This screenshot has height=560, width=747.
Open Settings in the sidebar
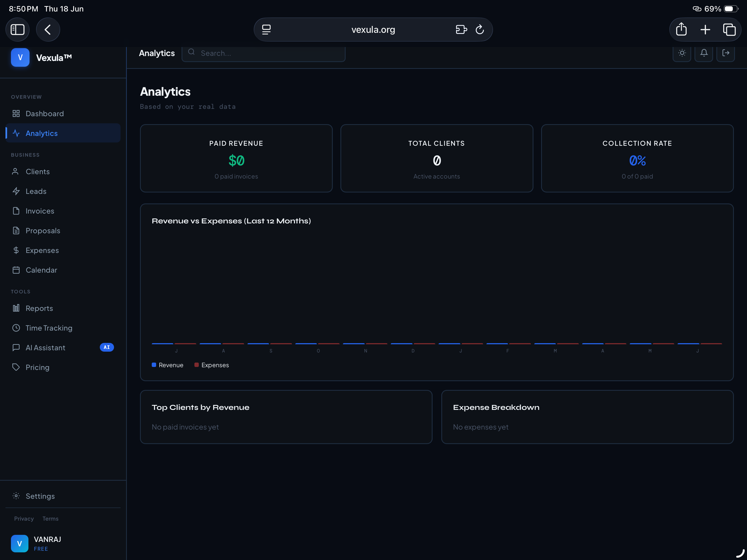63,496
